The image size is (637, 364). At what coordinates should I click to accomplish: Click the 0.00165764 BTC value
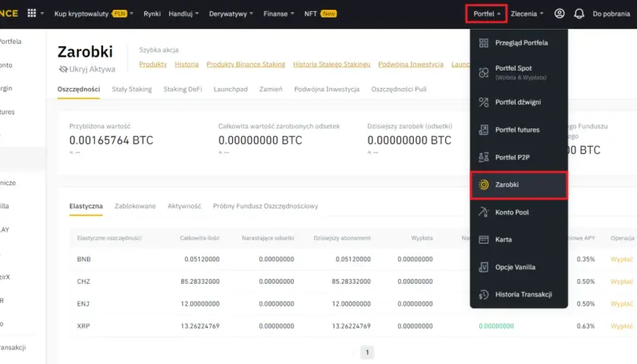[111, 140]
